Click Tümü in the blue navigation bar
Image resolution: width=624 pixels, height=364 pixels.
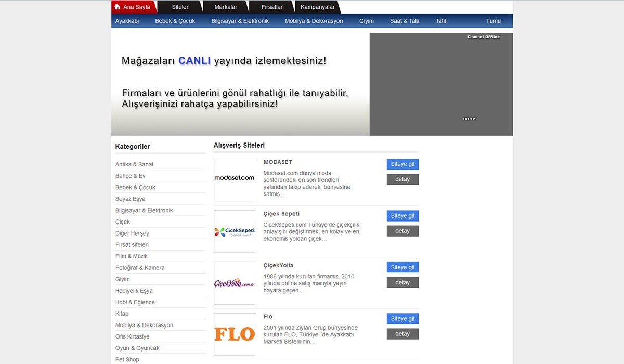[x=493, y=21]
